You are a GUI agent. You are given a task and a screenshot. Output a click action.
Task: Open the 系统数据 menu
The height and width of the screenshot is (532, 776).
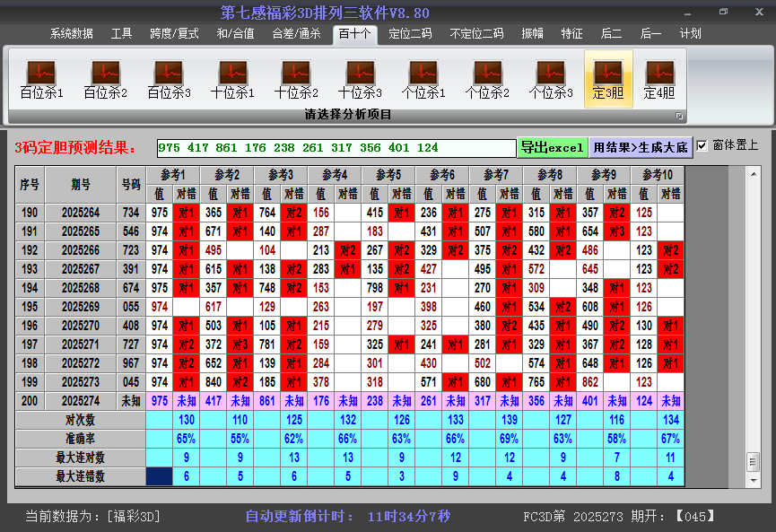point(72,34)
